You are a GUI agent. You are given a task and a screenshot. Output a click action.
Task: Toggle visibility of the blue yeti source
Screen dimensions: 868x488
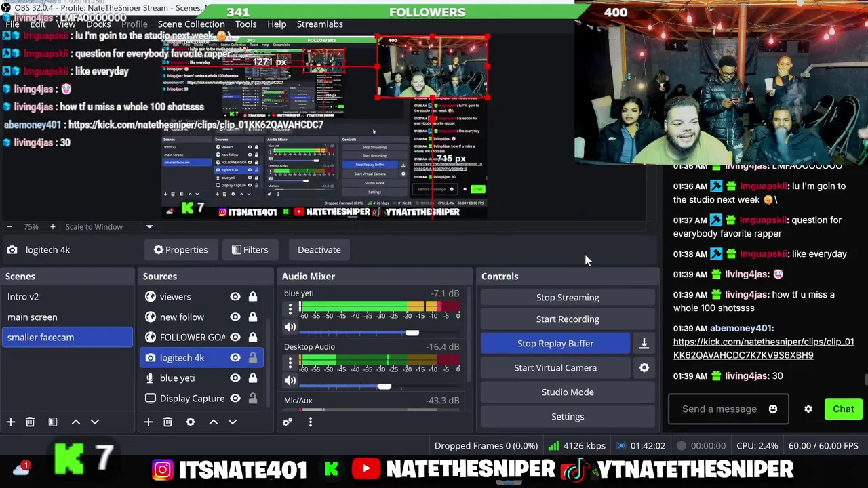(x=235, y=378)
